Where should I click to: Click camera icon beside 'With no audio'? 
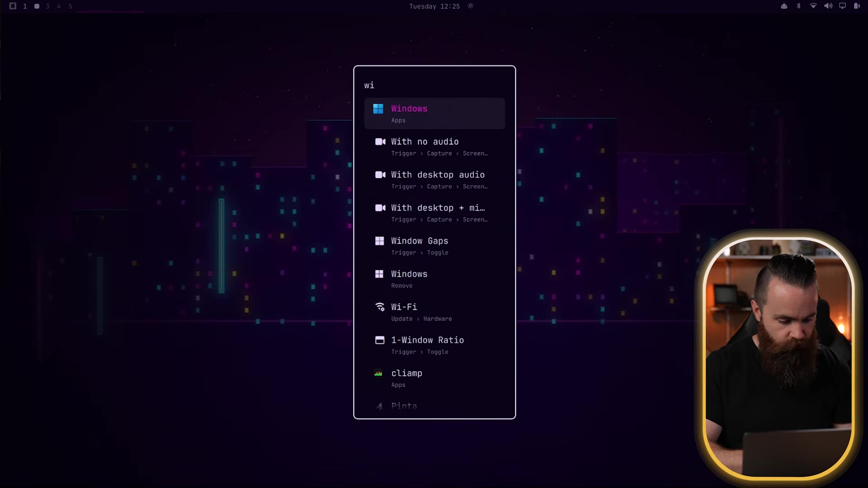(x=380, y=142)
